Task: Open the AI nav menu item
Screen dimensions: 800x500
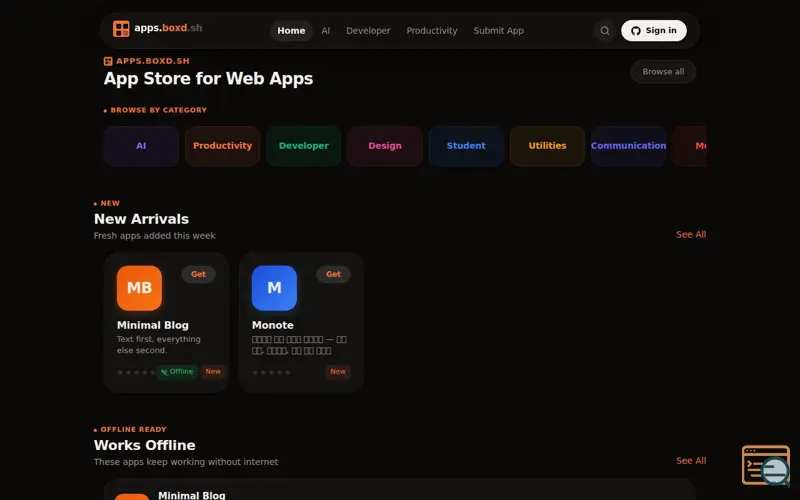Action: pos(326,31)
